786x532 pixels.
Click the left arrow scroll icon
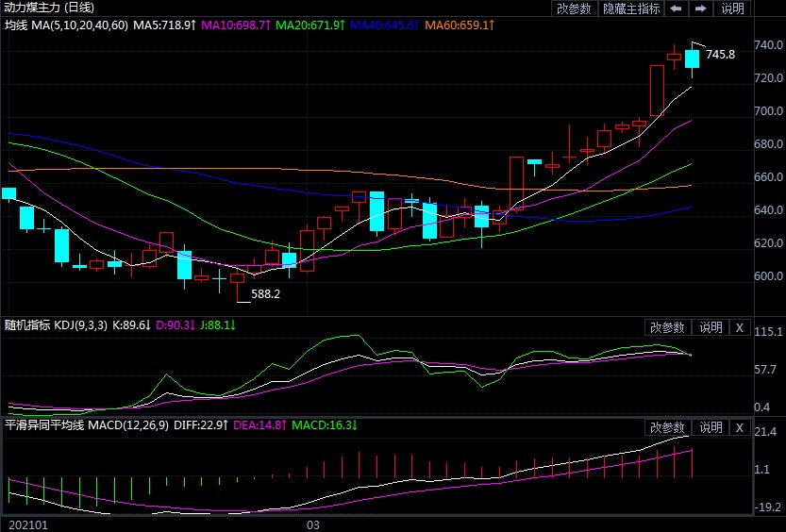[x=676, y=8]
